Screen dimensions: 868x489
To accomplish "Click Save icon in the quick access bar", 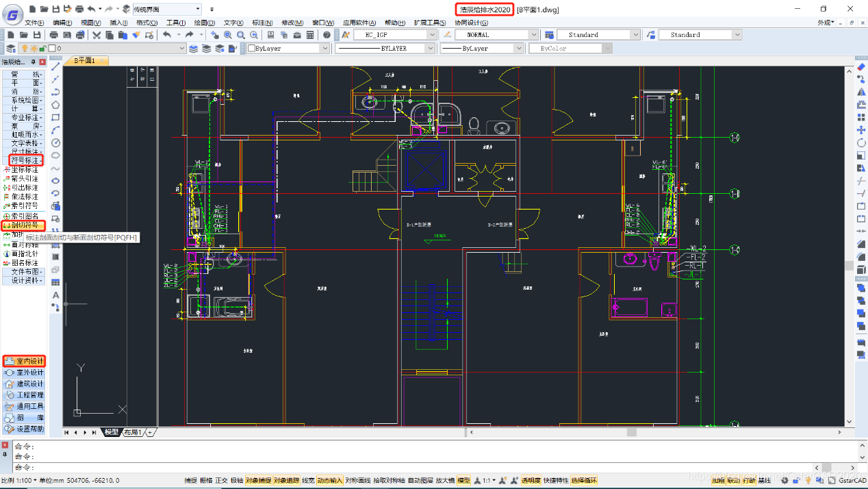I will click(55, 9).
